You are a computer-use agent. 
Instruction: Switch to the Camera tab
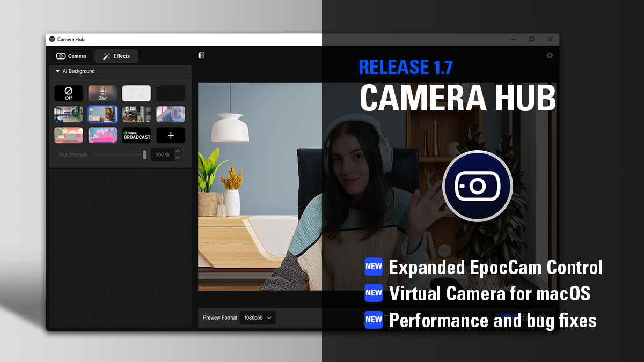coord(71,56)
